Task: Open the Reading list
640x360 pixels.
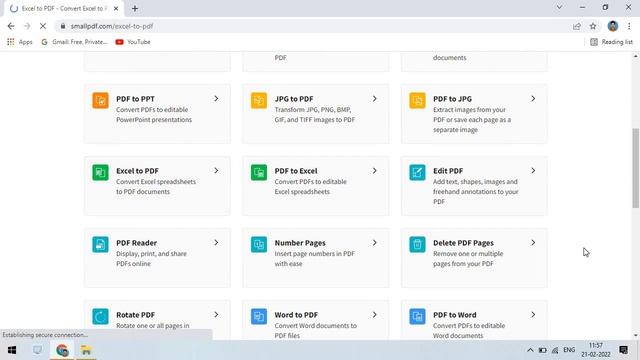Action: [611, 42]
